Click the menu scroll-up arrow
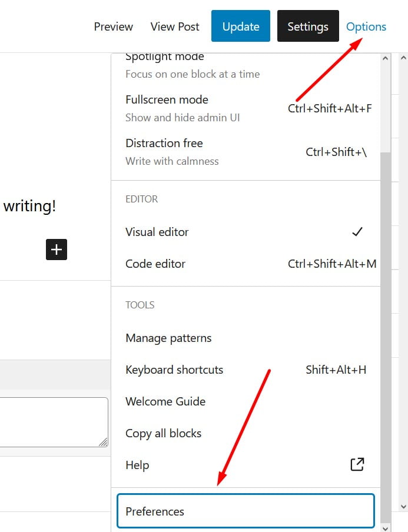408x532 pixels. (x=385, y=58)
